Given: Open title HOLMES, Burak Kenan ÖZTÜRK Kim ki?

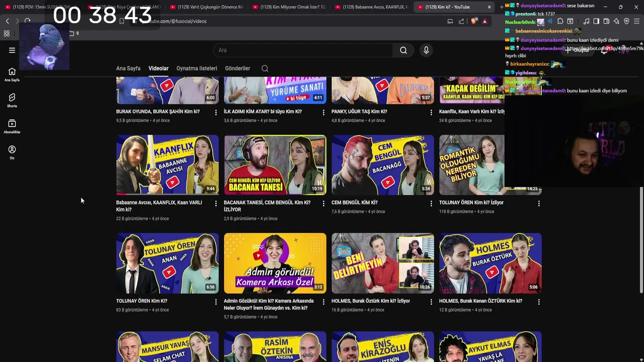Looking at the screenshot, I should click(x=480, y=301).
